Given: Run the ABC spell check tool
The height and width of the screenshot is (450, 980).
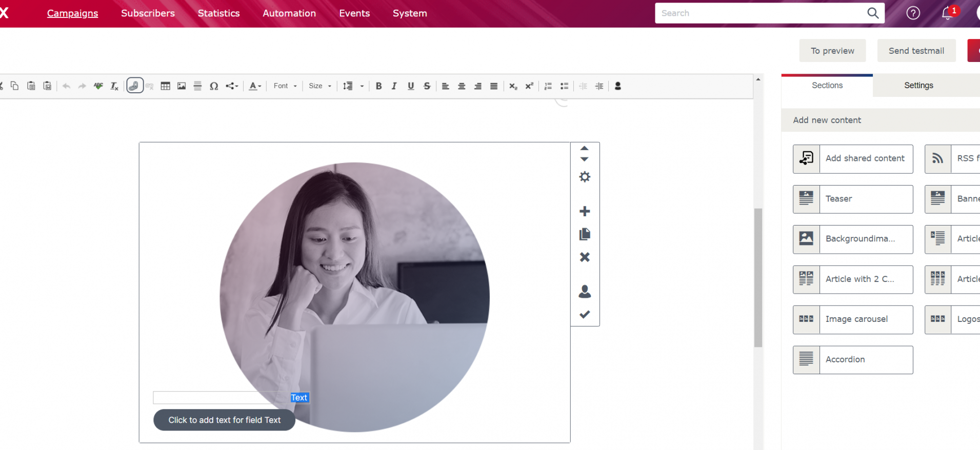Looking at the screenshot, I should point(98,86).
